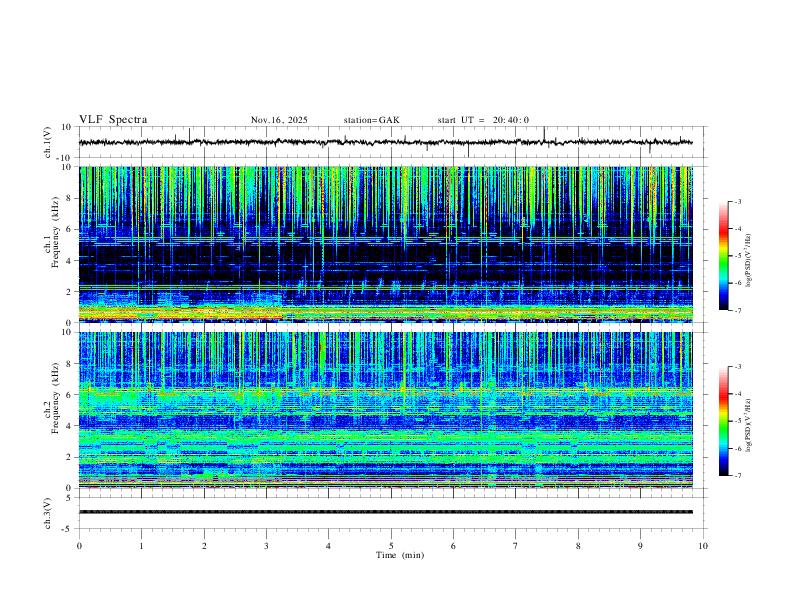This screenshot has height=612, width=792.
Task: Click the '-7' tick on the upper colorbar
Action: [x=737, y=310]
